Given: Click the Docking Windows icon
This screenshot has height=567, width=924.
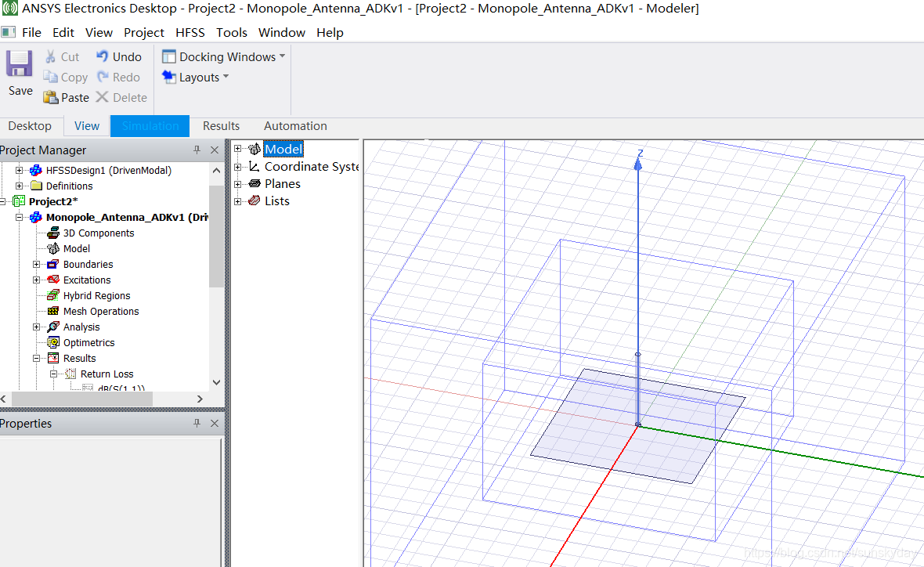Looking at the screenshot, I should pyautogui.click(x=169, y=56).
